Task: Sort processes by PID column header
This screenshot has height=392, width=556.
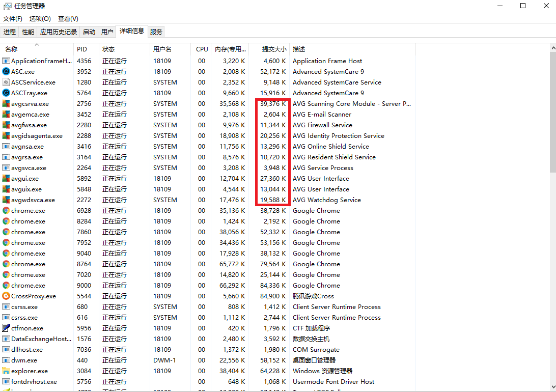Action: coord(82,49)
